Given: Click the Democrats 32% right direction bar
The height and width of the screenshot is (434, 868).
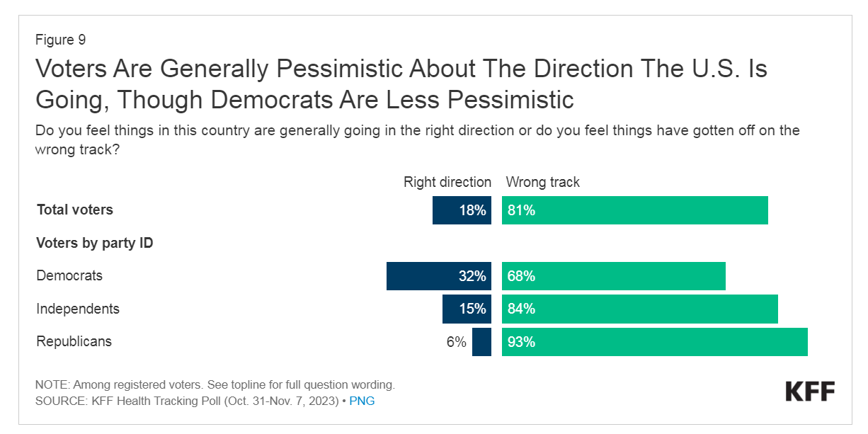Looking at the screenshot, I should point(438,276).
